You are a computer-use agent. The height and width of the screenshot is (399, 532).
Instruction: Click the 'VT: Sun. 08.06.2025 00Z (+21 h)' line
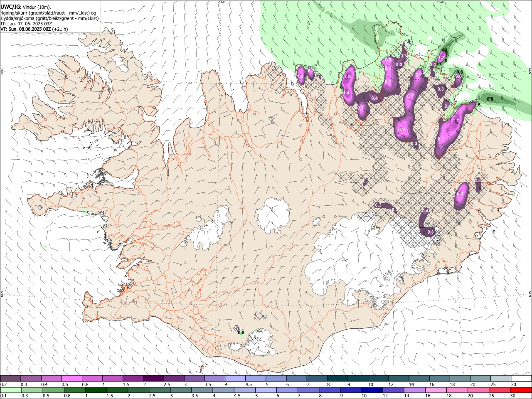click(x=34, y=29)
